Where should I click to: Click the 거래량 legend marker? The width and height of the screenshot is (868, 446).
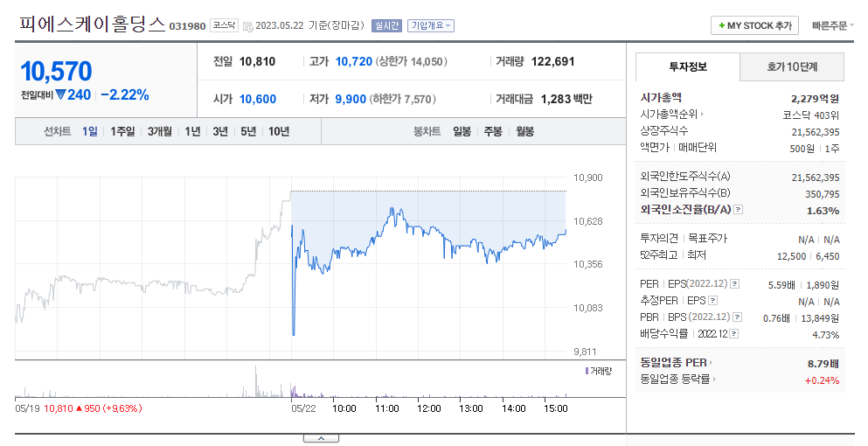tap(587, 371)
